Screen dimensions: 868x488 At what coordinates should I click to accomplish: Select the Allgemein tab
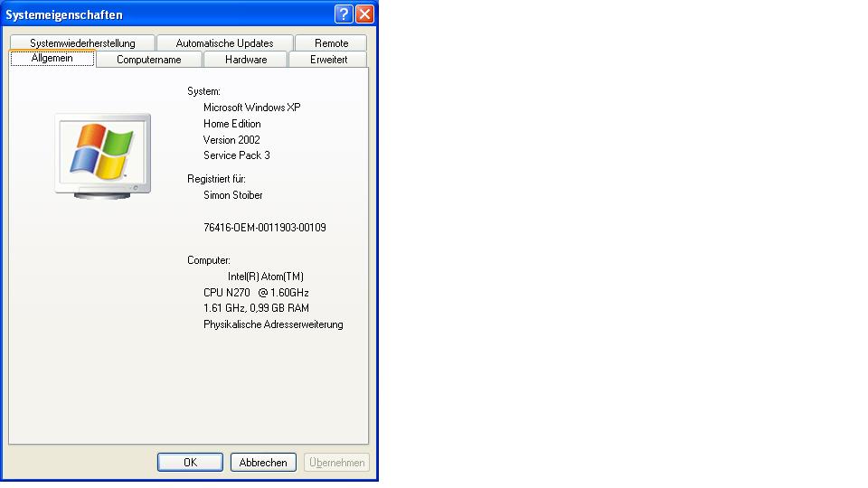(x=52, y=58)
